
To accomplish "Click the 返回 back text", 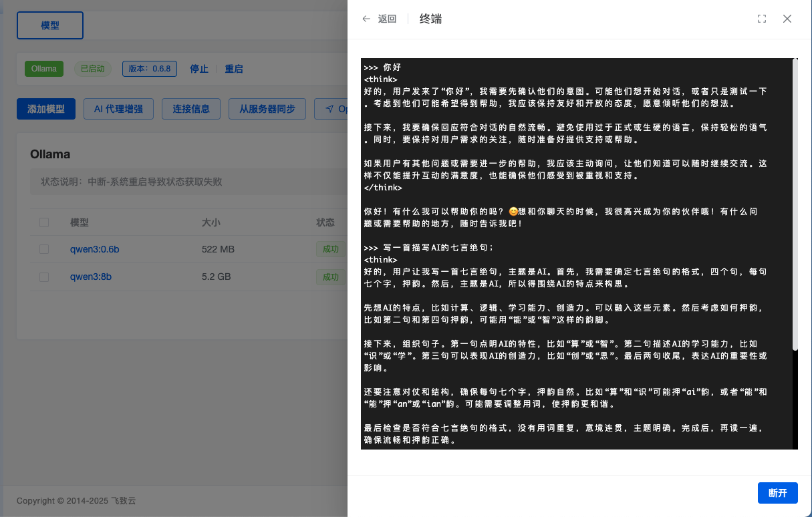I will [387, 19].
